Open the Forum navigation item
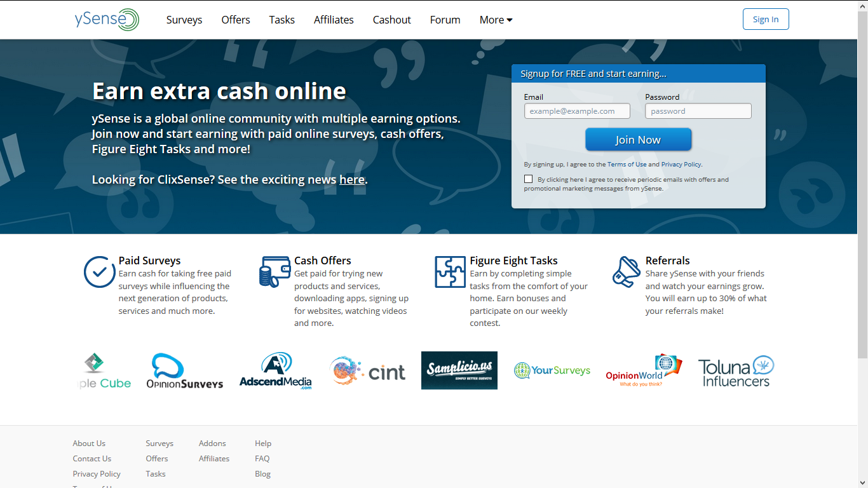The image size is (868, 488). (x=445, y=20)
